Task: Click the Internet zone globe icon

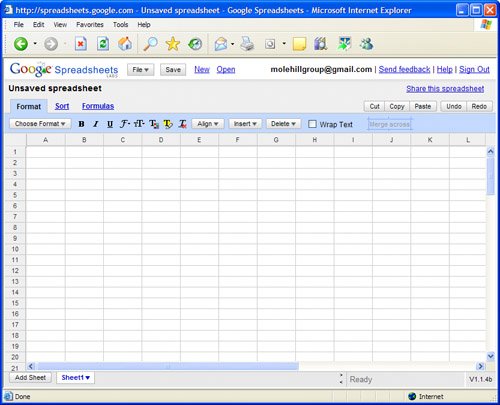Action: pyautogui.click(x=412, y=396)
